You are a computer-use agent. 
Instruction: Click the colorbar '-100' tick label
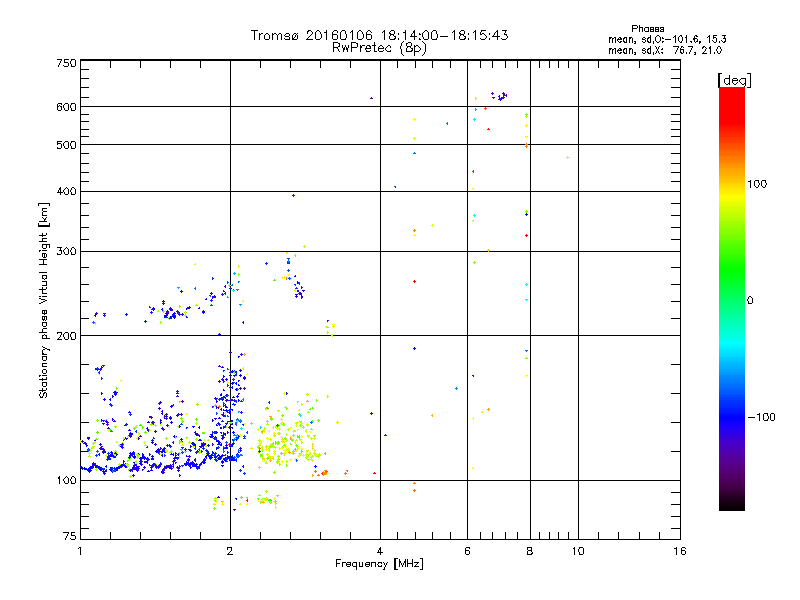(x=761, y=417)
